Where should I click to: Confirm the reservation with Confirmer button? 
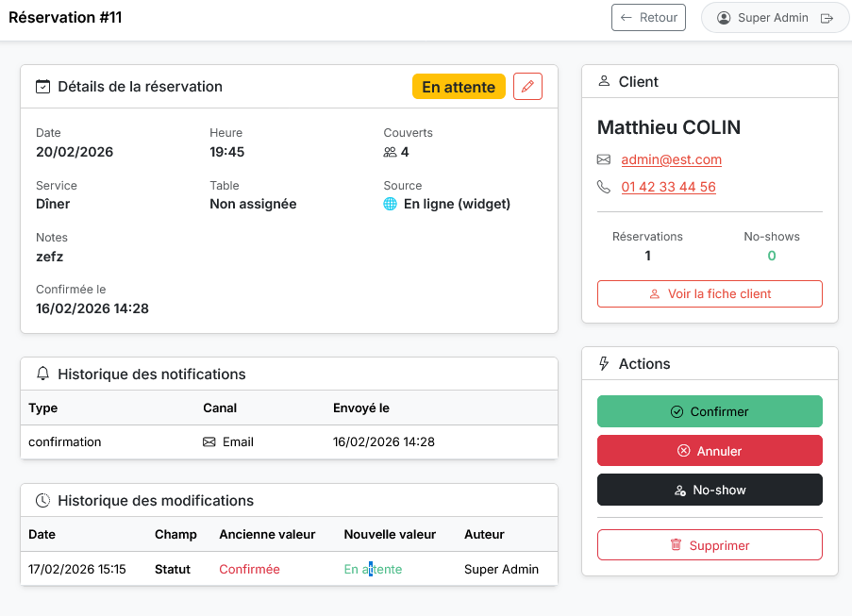tap(710, 411)
